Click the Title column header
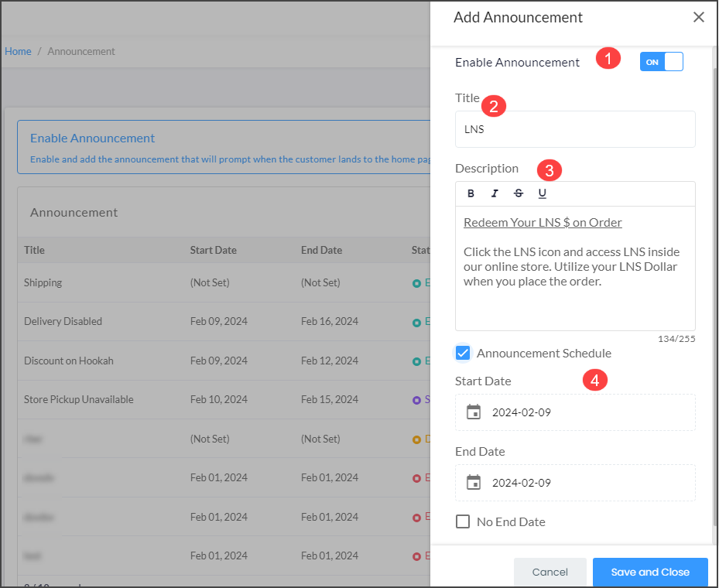The image size is (719, 588). (x=34, y=250)
